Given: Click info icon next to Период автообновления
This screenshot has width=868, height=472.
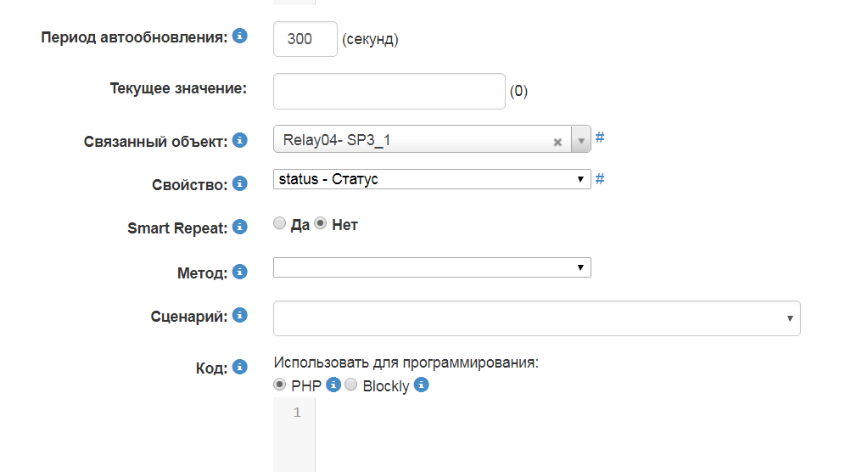Looking at the screenshot, I should (240, 37).
